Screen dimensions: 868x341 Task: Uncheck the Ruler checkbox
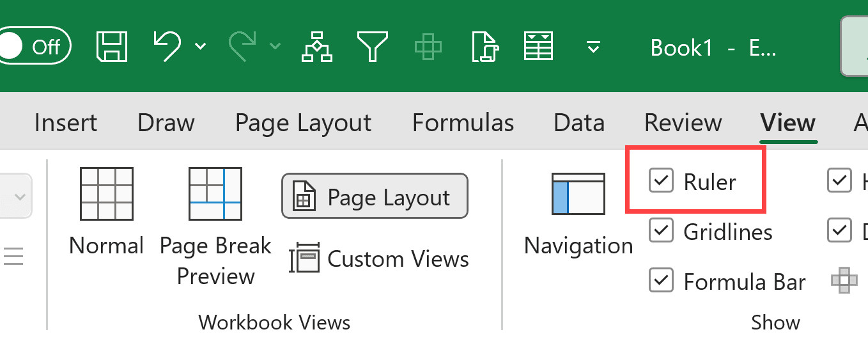pyautogui.click(x=661, y=181)
